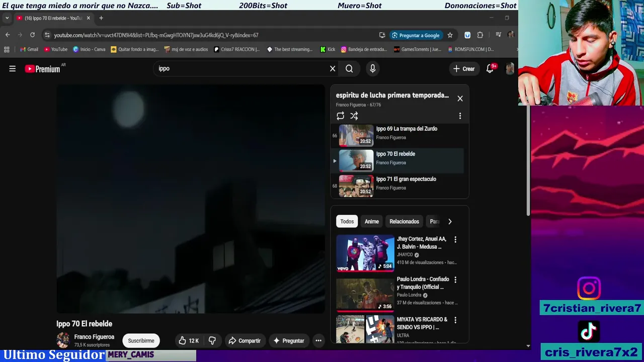Open Franco Figueroa channel avatar
The height and width of the screenshot is (362, 644).
click(63, 340)
